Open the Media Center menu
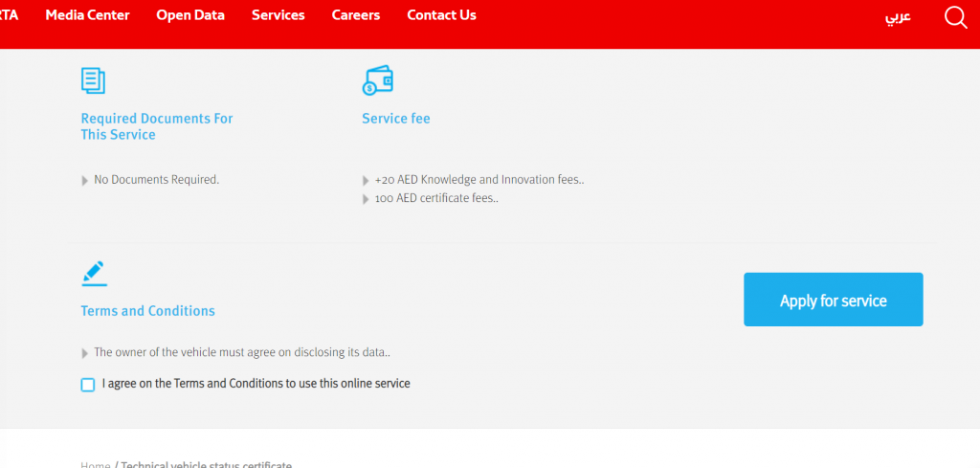The height and width of the screenshot is (468, 980). [87, 15]
